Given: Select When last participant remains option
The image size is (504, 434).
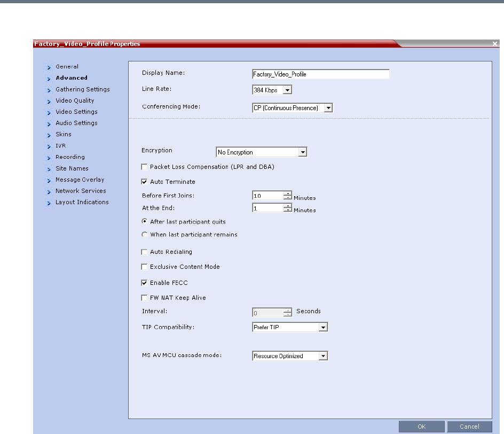Looking at the screenshot, I should pyautogui.click(x=144, y=235).
